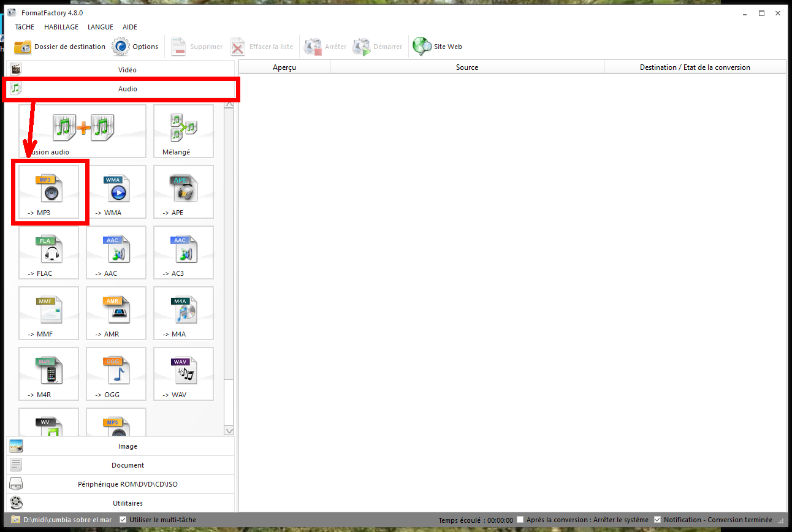792x532 pixels.
Task: Open the Site Web toolbar icon
Action: pos(437,47)
